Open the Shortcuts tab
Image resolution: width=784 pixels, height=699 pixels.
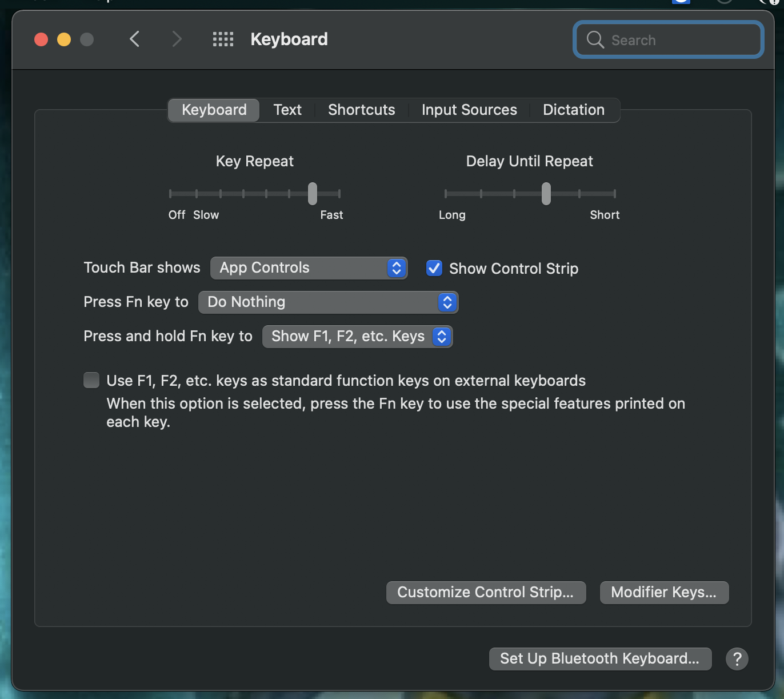[361, 110]
